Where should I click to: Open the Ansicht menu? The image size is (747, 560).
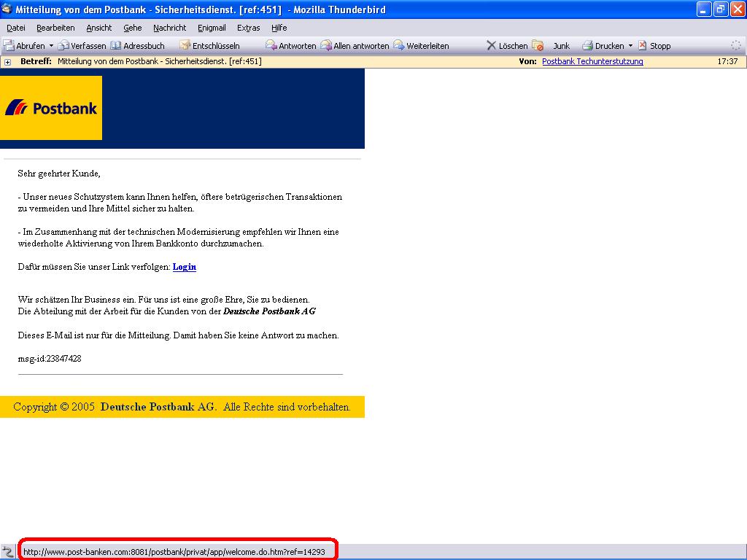pyautogui.click(x=99, y=28)
